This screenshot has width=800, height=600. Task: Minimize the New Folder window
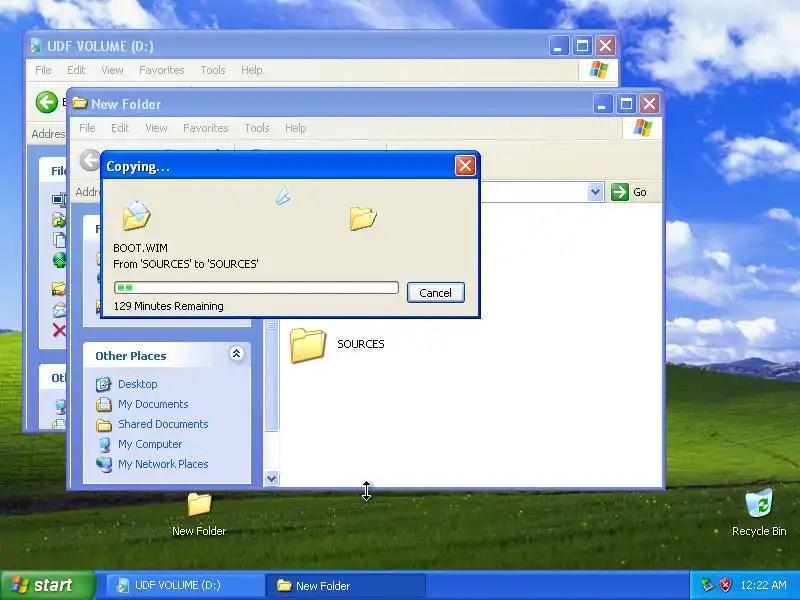click(x=603, y=104)
